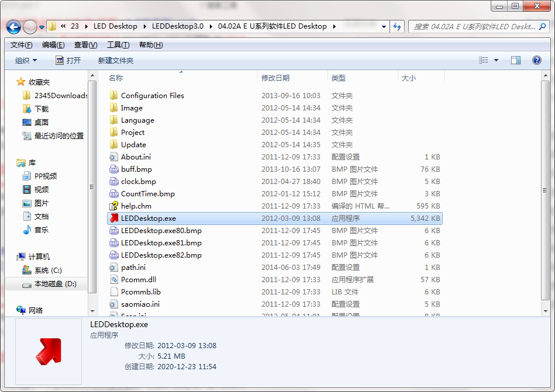The image size is (555, 392).
Task: Open address bar history dropdown
Action: point(384,26)
